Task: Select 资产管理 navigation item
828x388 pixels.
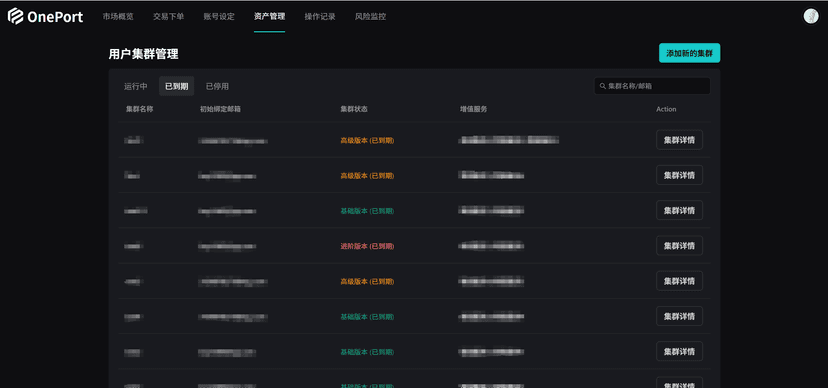Action: (269, 16)
